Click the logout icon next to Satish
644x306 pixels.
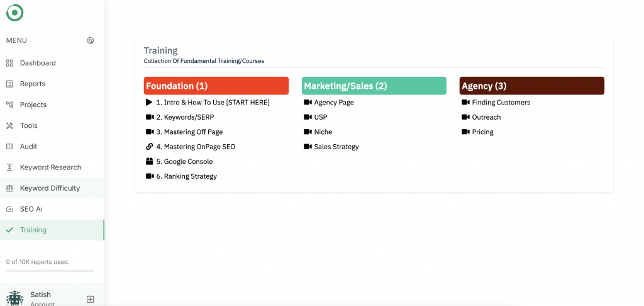click(91, 299)
